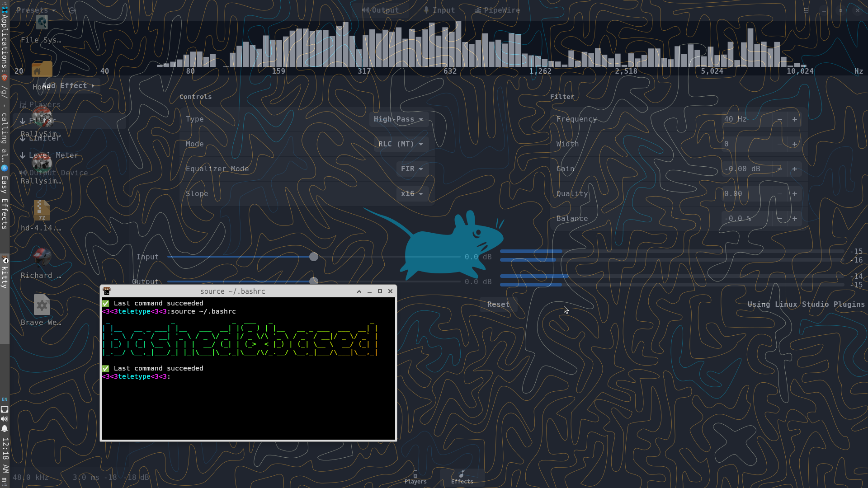Click 'Using Linux Studio Plugins' text
Image resolution: width=868 pixels, height=488 pixels.
806,305
